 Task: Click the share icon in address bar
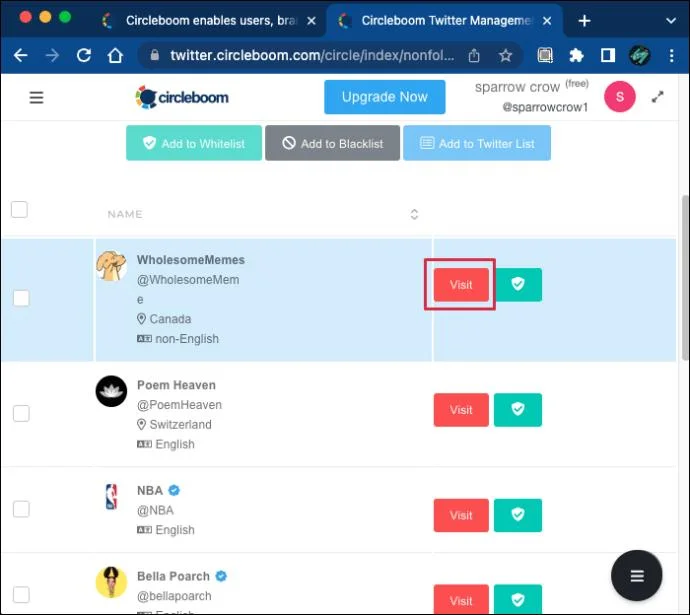pos(474,55)
